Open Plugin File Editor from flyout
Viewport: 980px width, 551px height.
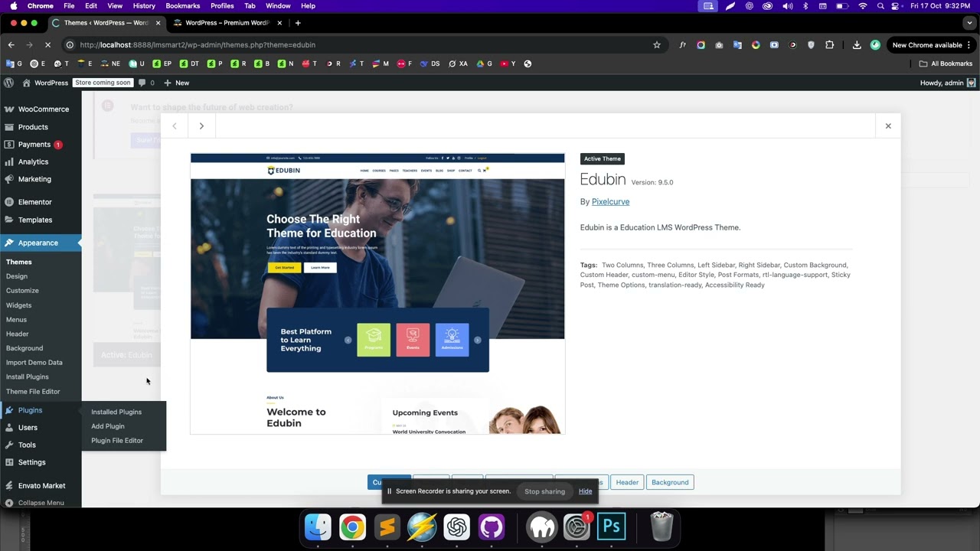pyautogui.click(x=117, y=441)
